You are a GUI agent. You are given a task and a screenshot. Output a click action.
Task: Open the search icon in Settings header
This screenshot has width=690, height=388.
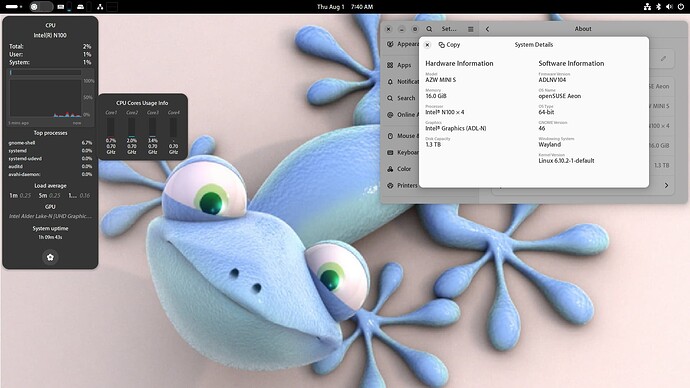coord(429,29)
